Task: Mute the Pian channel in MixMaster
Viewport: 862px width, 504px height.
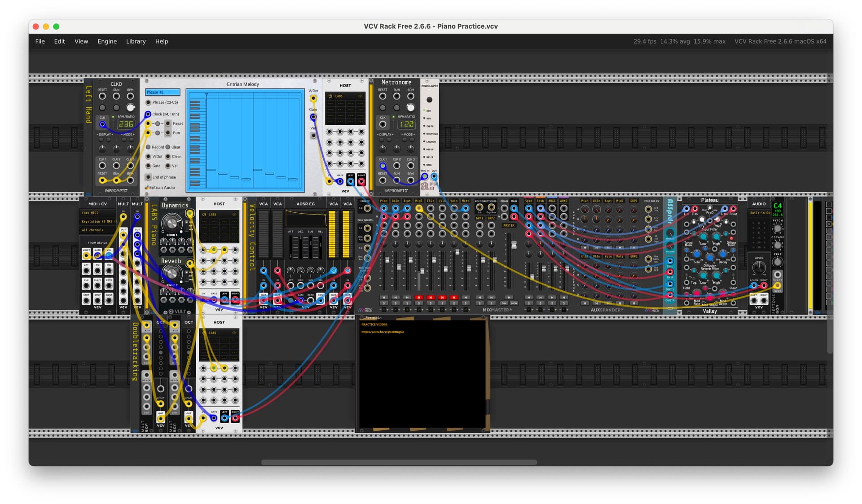Action: 383,297
